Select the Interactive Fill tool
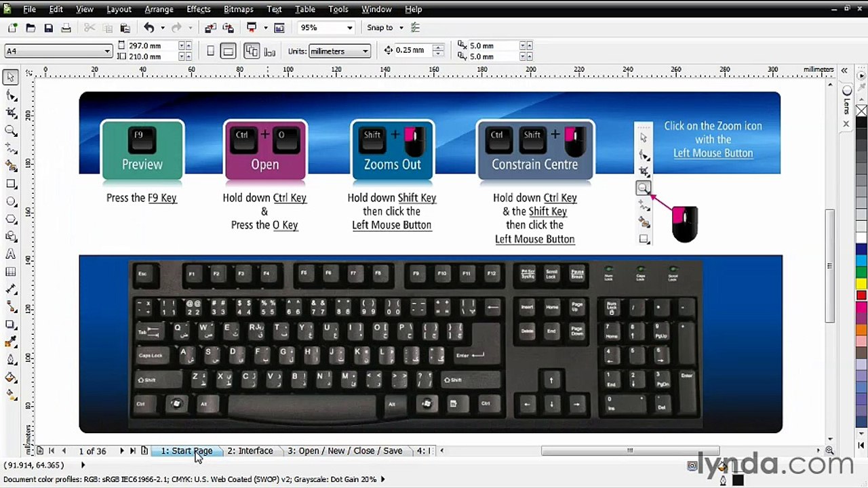This screenshot has width=868, height=488. coord(10,394)
